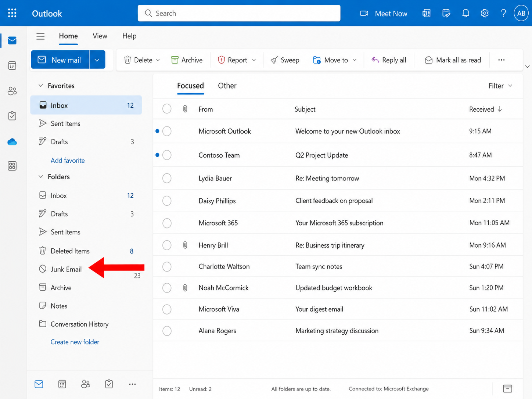Click the Help question mark icon

503,14
